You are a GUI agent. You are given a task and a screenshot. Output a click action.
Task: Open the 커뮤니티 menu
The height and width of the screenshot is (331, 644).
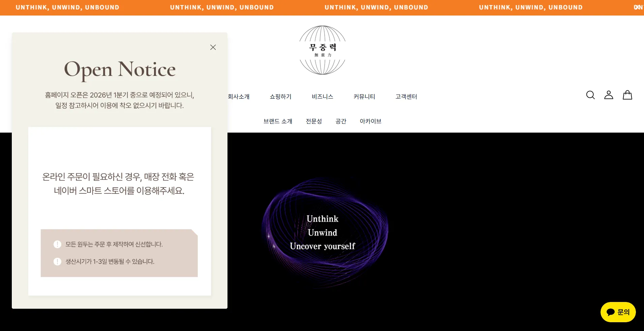[364, 96]
